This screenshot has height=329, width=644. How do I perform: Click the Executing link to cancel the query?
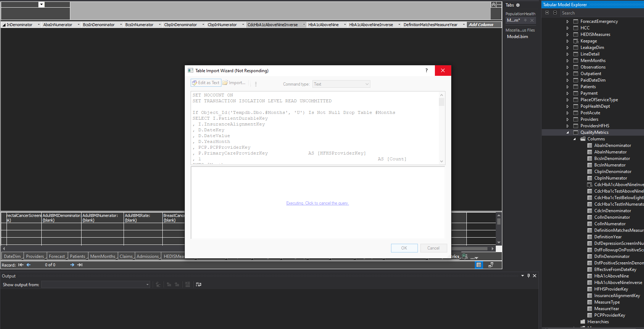(x=317, y=203)
